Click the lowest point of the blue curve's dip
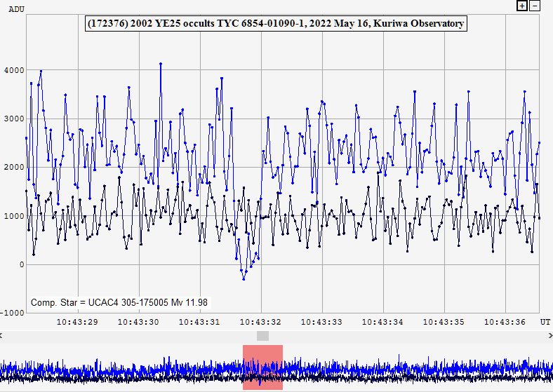The width and height of the screenshot is (553, 392). [244, 279]
